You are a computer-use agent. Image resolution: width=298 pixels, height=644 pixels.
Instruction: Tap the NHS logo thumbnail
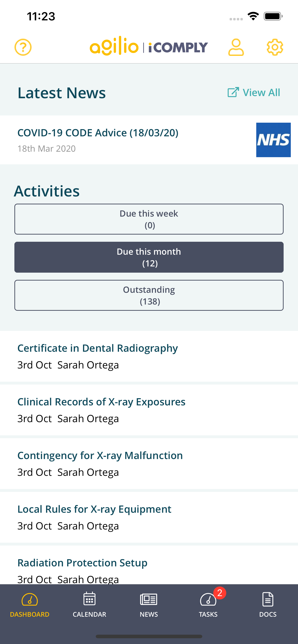(274, 140)
